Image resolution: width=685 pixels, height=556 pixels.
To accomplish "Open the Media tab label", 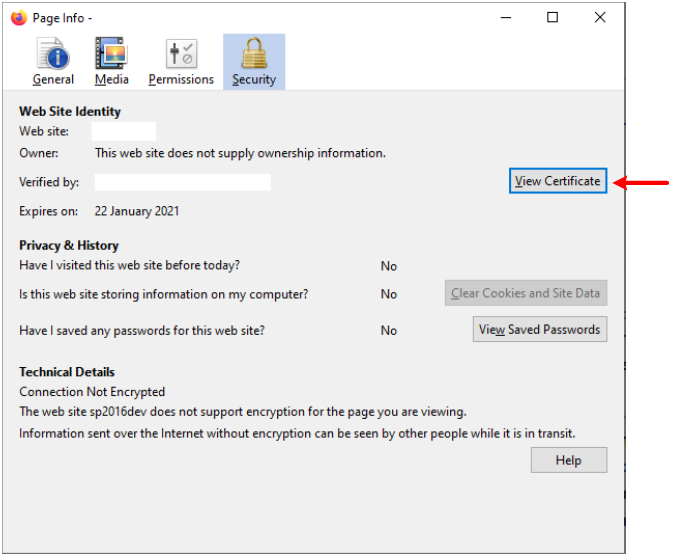I will point(112,79).
